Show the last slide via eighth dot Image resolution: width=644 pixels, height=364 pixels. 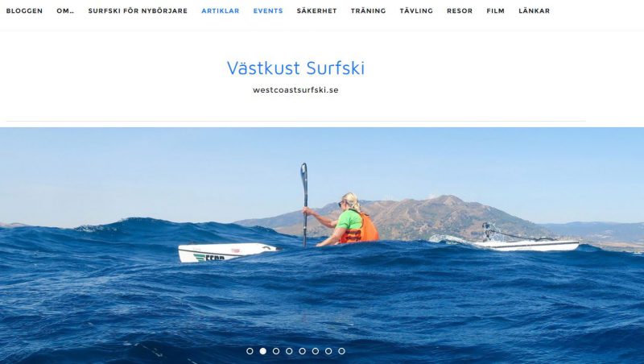coord(341,351)
